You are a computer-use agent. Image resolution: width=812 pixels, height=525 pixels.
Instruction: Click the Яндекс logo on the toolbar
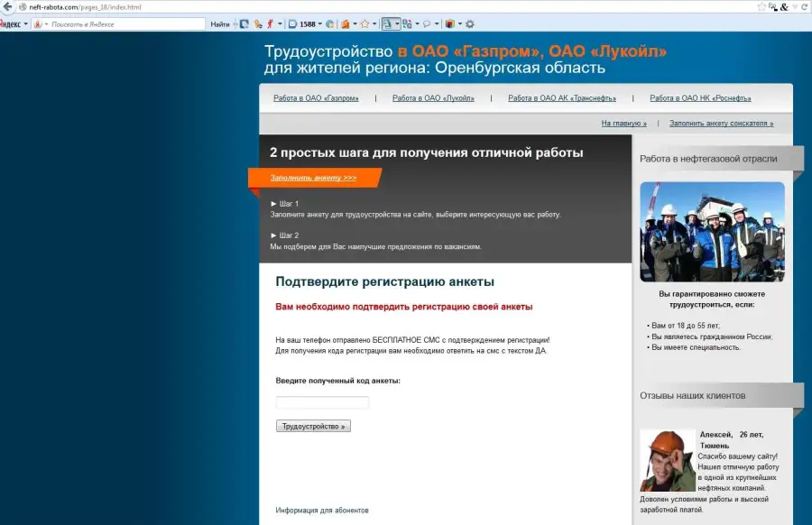(10, 24)
